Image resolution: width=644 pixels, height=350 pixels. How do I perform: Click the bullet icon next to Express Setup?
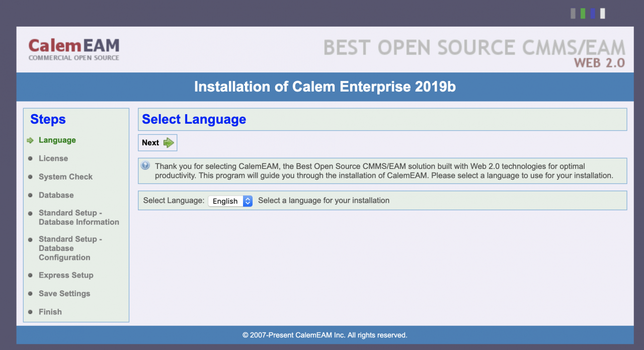click(30, 276)
